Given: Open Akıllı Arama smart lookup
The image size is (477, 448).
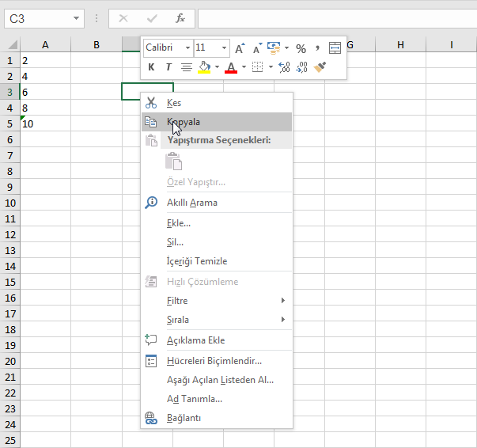Looking at the screenshot, I should tap(217, 203).
